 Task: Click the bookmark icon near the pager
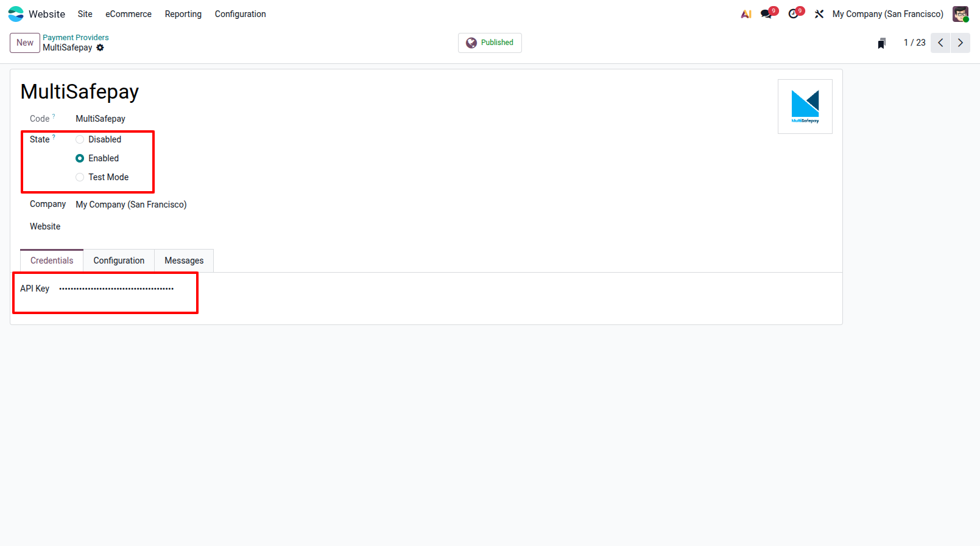[881, 43]
